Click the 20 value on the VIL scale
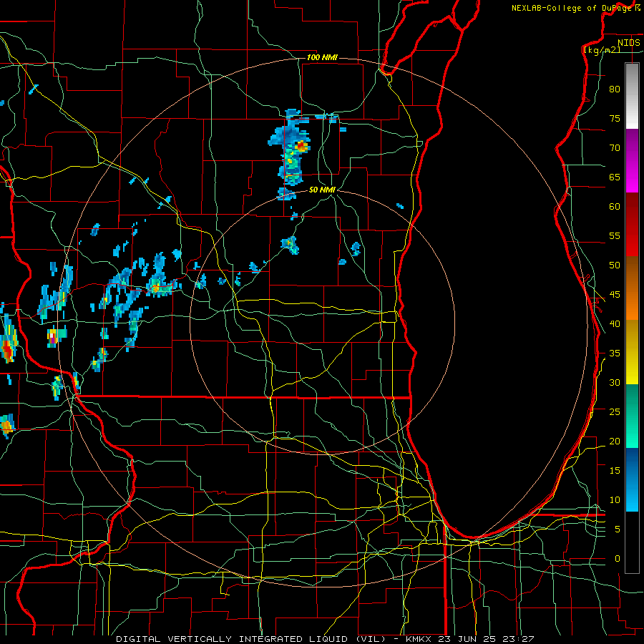Image resolution: width=644 pixels, height=644 pixels. point(615,441)
